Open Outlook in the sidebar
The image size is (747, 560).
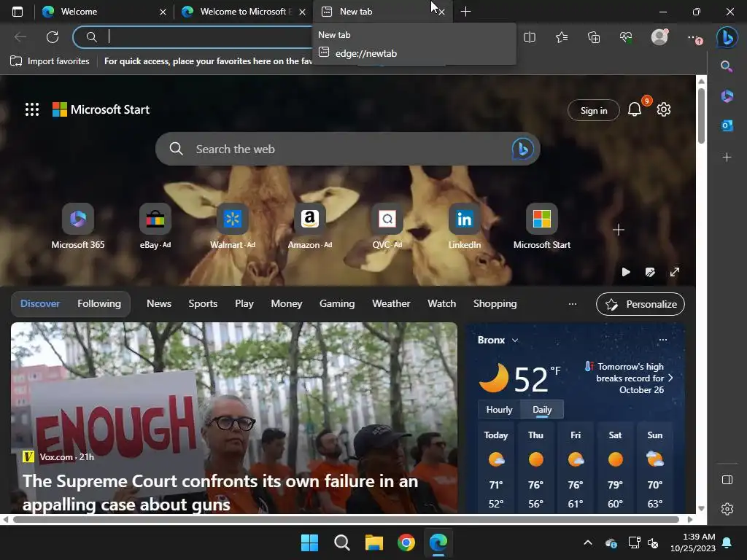(727, 125)
